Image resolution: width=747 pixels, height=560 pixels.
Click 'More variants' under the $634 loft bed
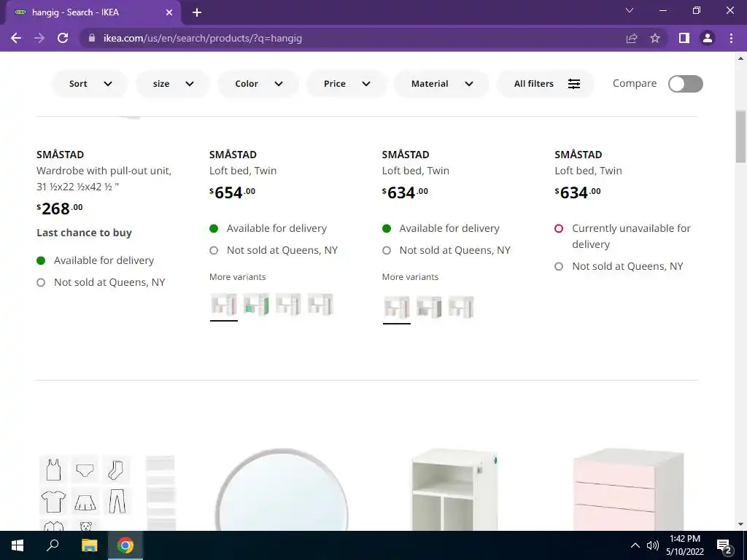coord(410,277)
